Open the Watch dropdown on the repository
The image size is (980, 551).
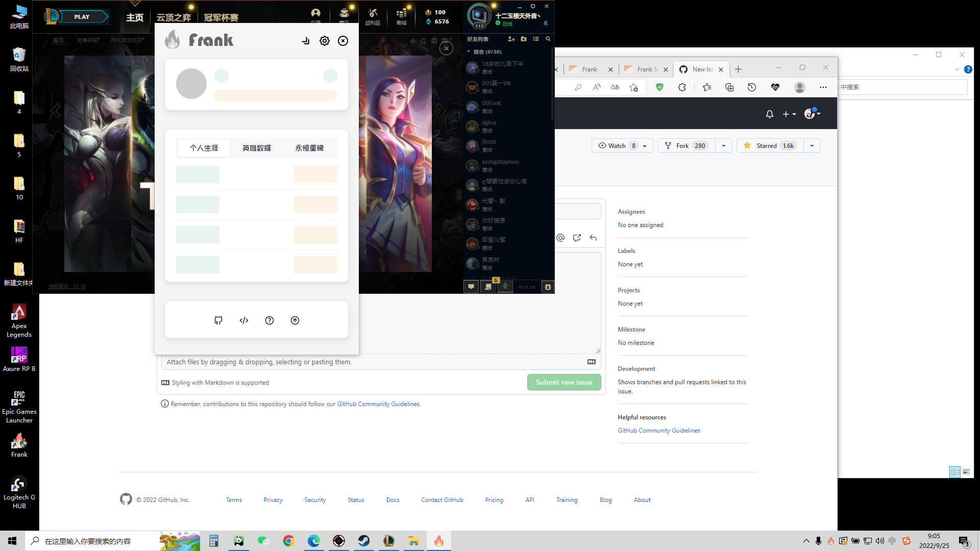coord(644,145)
